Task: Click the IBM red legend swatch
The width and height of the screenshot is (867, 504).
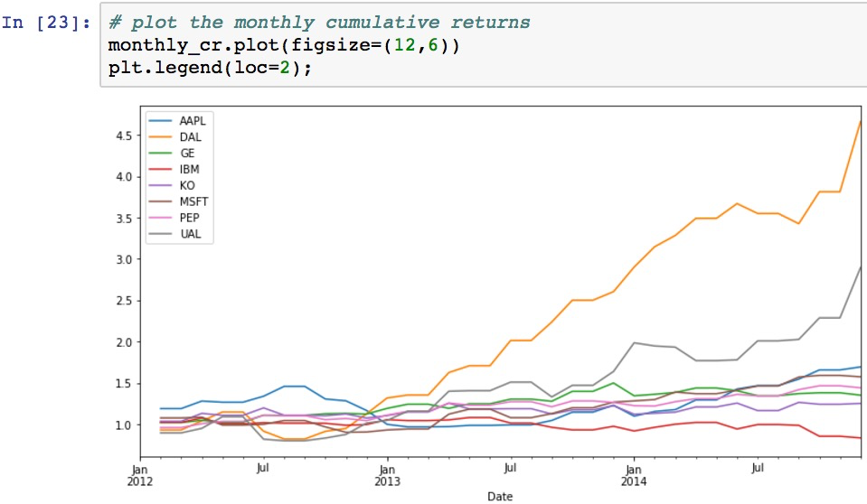Action: tap(161, 169)
